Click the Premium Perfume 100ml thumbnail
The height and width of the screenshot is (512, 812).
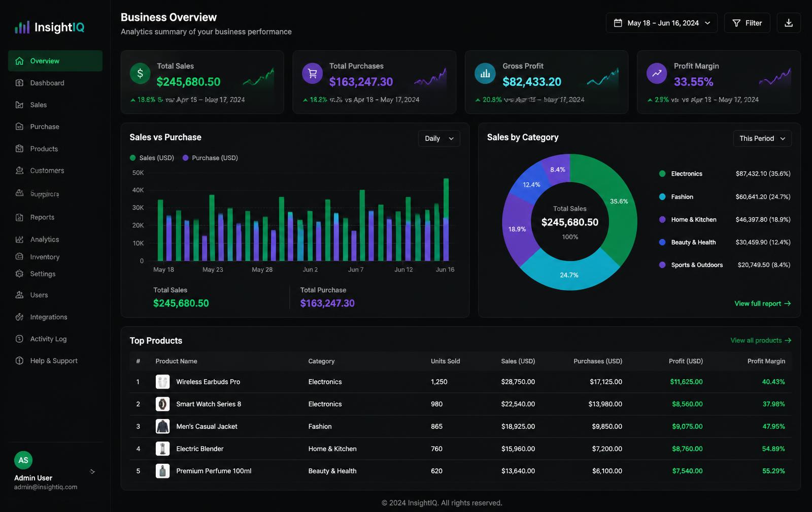[162, 471]
